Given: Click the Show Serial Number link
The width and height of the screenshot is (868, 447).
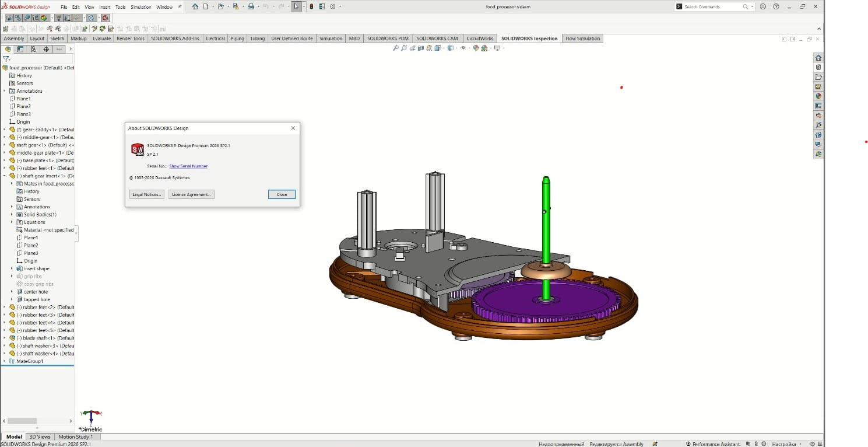Looking at the screenshot, I should click(188, 166).
